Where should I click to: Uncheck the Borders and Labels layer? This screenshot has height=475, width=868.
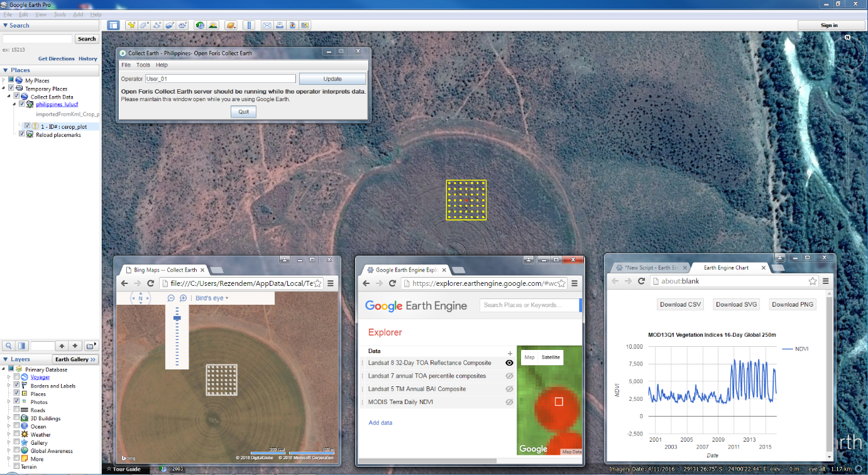pyautogui.click(x=16, y=386)
